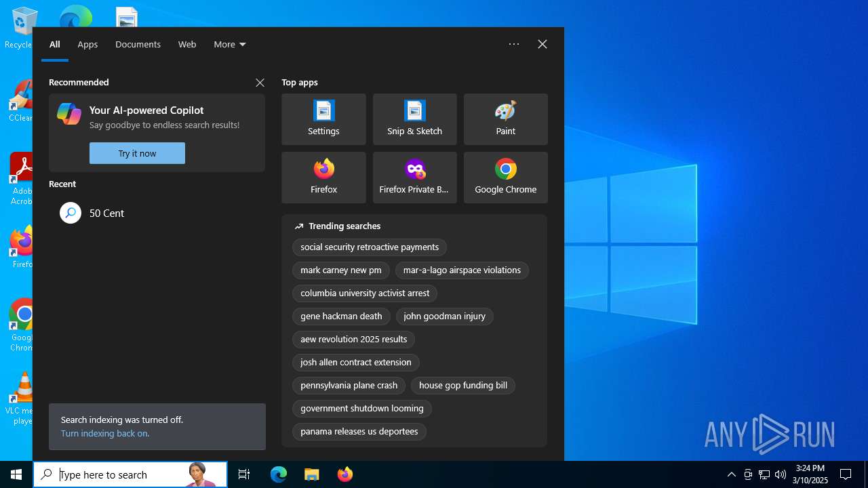Search government shutdown looming
The height and width of the screenshot is (488, 868).
362,408
